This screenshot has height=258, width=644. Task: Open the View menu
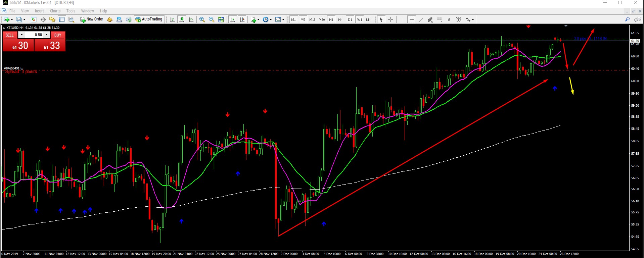(25, 11)
